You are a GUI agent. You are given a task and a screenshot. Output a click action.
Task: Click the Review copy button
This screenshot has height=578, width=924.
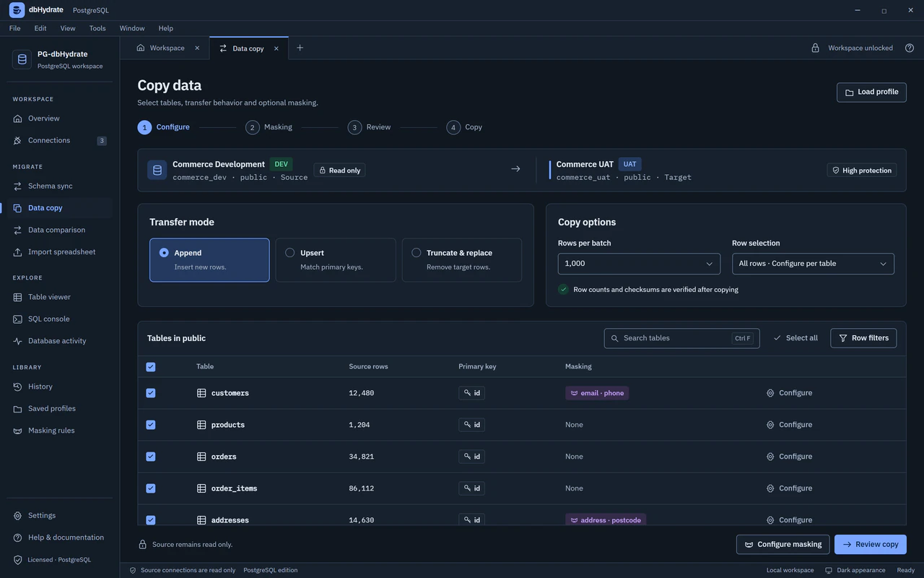click(871, 544)
